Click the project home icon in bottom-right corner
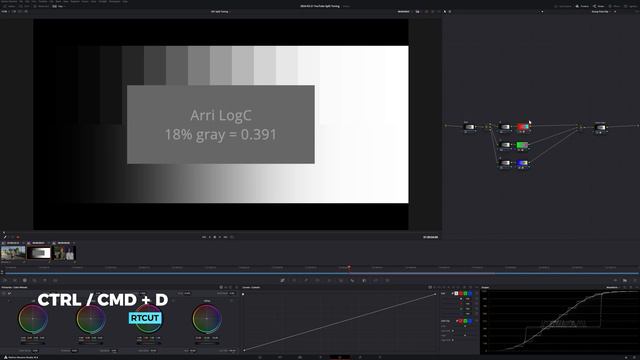The width and height of the screenshot is (640, 360). [x=626, y=357]
